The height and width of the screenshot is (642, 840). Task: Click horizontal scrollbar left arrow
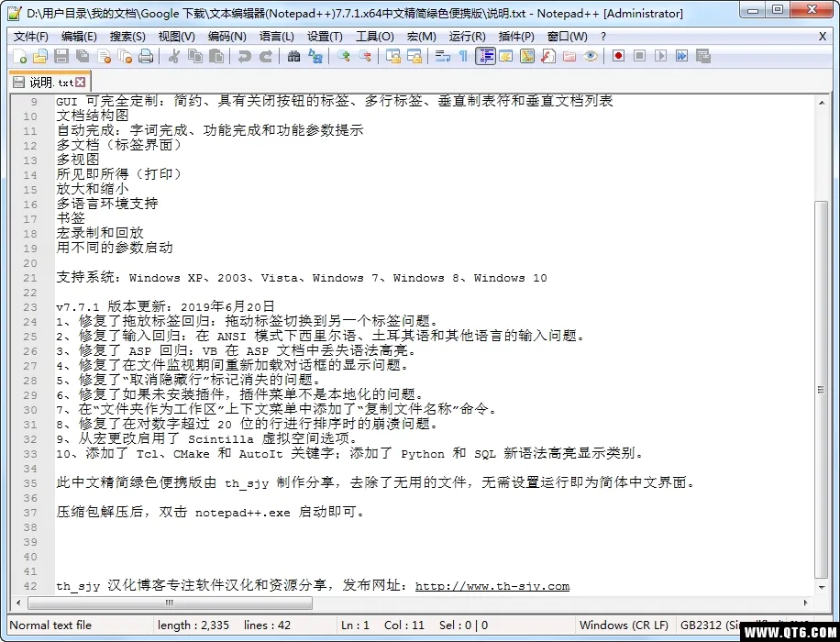[x=18, y=603]
